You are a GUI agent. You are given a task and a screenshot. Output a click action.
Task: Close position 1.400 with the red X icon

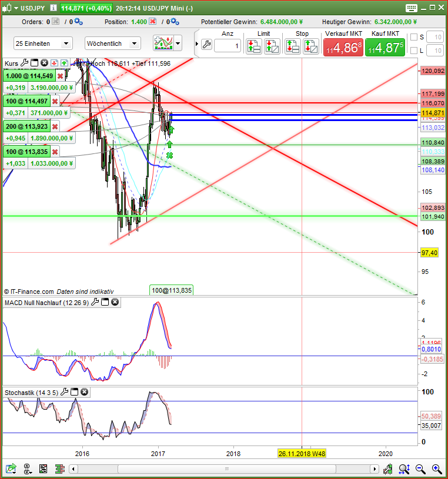[152, 21]
